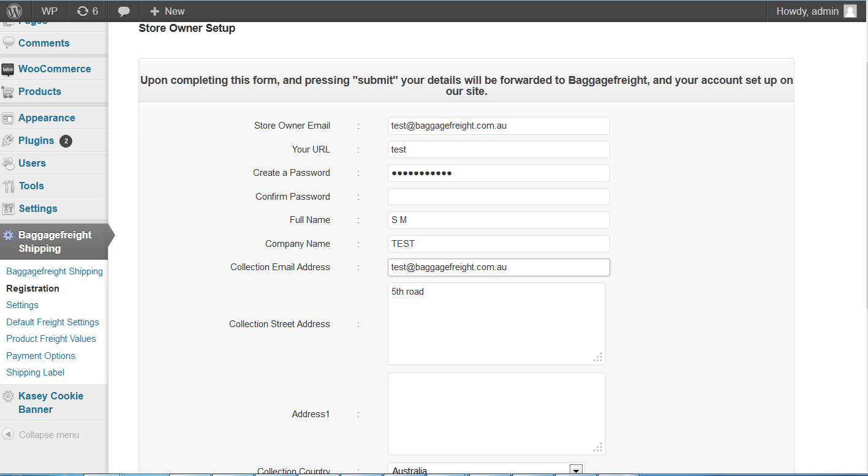This screenshot has height=476, width=868.
Task: Click the Collection Street Address label
Action: coord(279,324)
